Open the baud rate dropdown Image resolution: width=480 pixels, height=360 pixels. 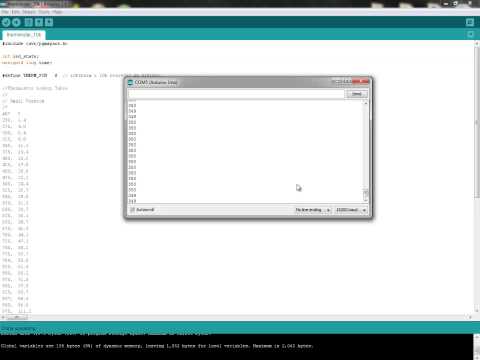[x=351, y=210]
